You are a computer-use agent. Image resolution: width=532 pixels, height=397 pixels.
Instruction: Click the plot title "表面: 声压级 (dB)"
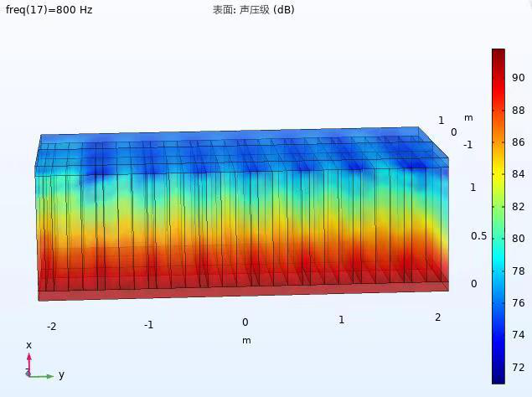coord(253,10)
